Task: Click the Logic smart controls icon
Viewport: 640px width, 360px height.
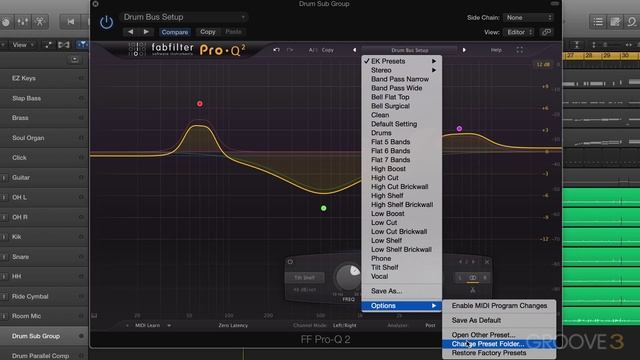Action: (6, 22)
